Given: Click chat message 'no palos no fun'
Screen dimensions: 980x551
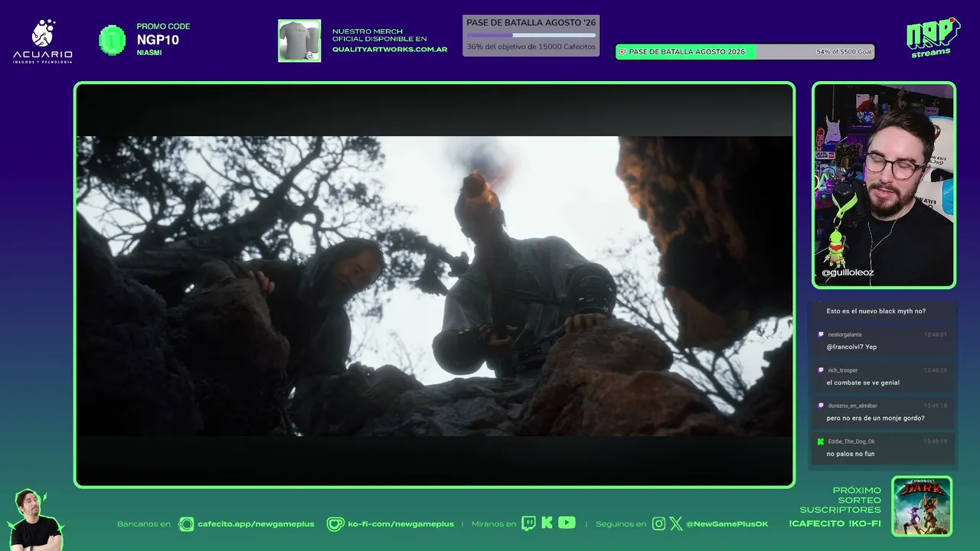Looking at the screenshot, I should (x=850, y=454).
